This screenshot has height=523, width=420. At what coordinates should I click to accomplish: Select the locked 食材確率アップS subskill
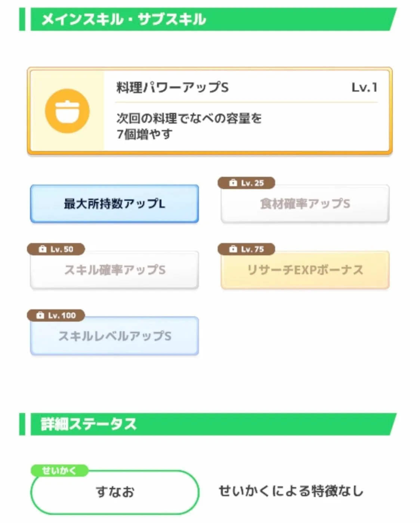[x=305, y=204]
